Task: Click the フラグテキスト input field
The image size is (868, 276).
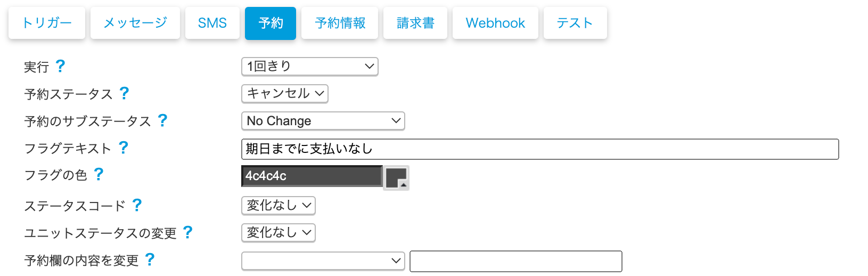Action: click(539, 149)
